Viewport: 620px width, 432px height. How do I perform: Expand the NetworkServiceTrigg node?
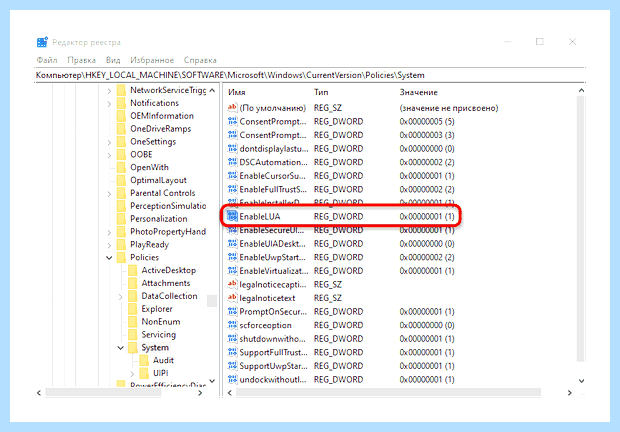coord(109,91)
